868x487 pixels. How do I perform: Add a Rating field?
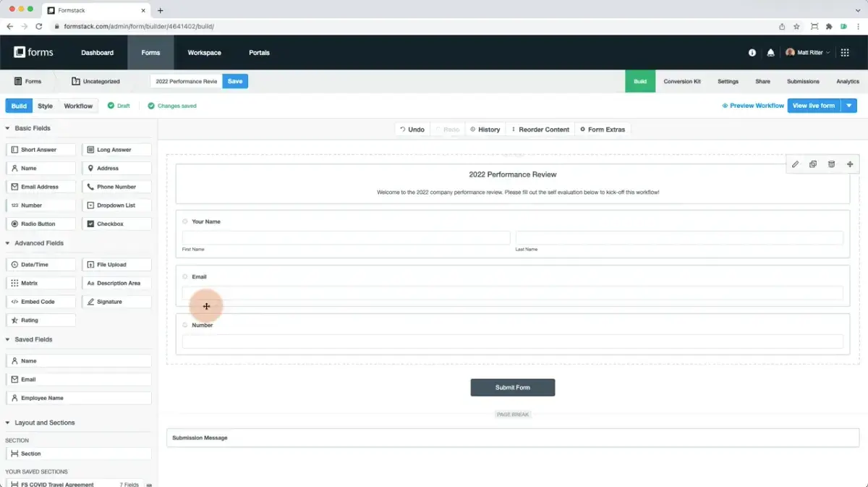[x=41, y=320]
